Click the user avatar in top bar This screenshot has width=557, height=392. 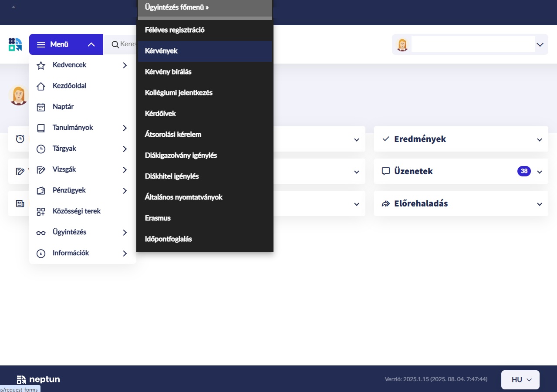[x=402, y=44]
